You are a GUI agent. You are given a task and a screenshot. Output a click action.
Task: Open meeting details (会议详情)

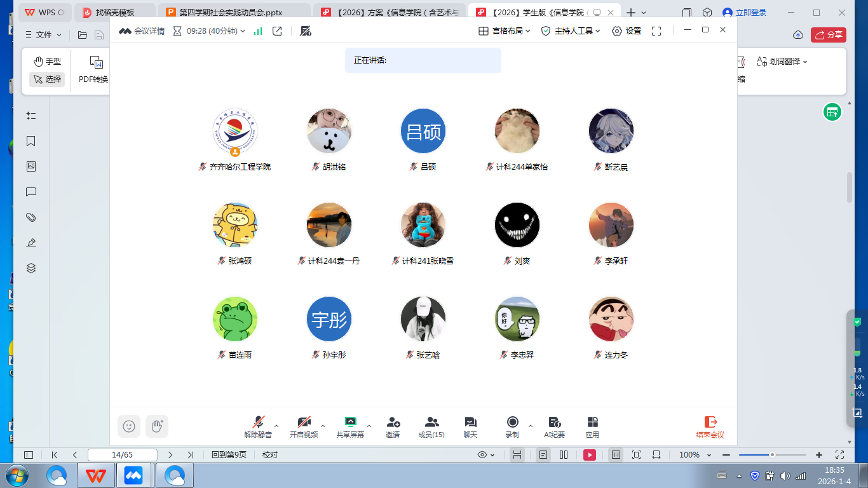142,31
